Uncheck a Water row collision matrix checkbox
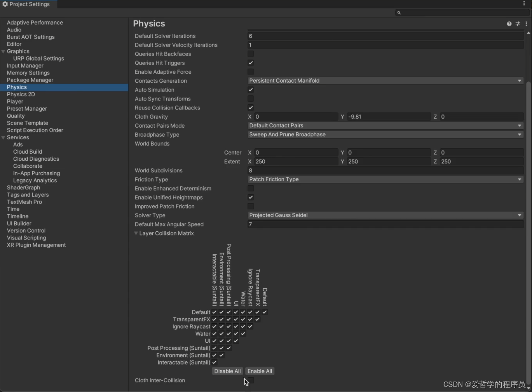The image size is (532, 392). (214, 333)
